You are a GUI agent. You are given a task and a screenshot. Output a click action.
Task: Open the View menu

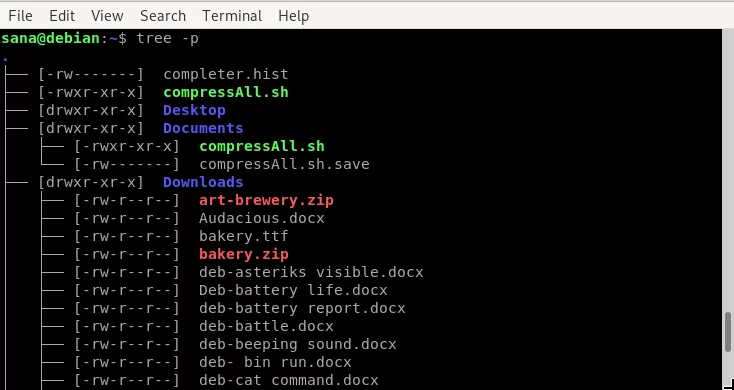(107, 16)
